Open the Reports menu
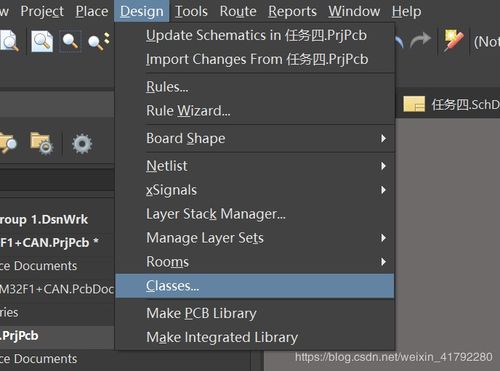Screen dimensions: 500x371 click(292, 11)
